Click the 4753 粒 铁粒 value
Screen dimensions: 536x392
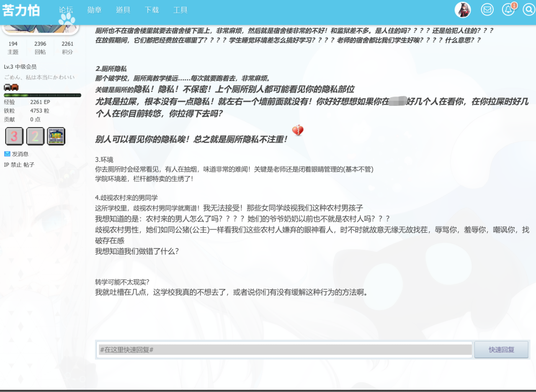40,111
